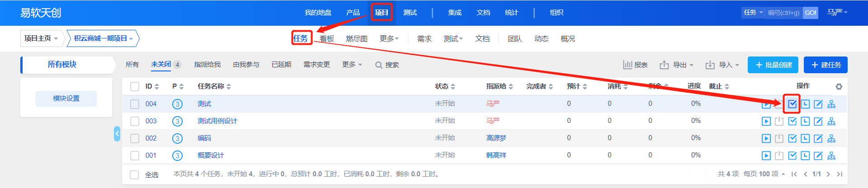Screen dimensions: 868x188
Task: Toggle the 全选 select-all checkbox
Action: (134, 175)
